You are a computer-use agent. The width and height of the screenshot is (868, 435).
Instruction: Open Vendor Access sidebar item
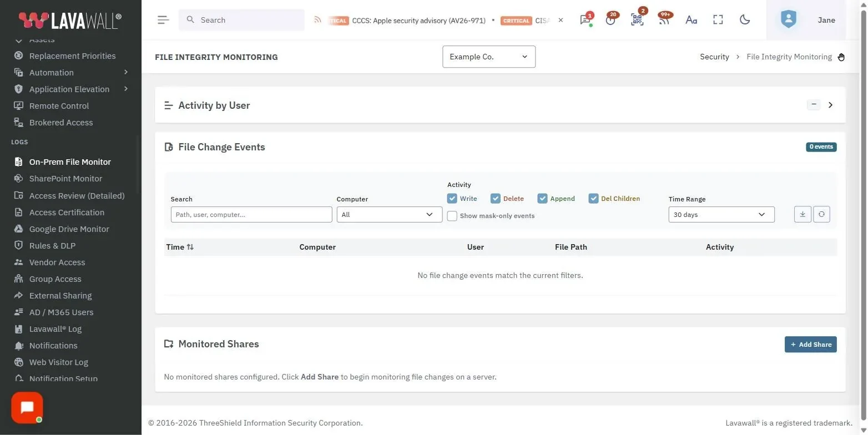point(57,262)
